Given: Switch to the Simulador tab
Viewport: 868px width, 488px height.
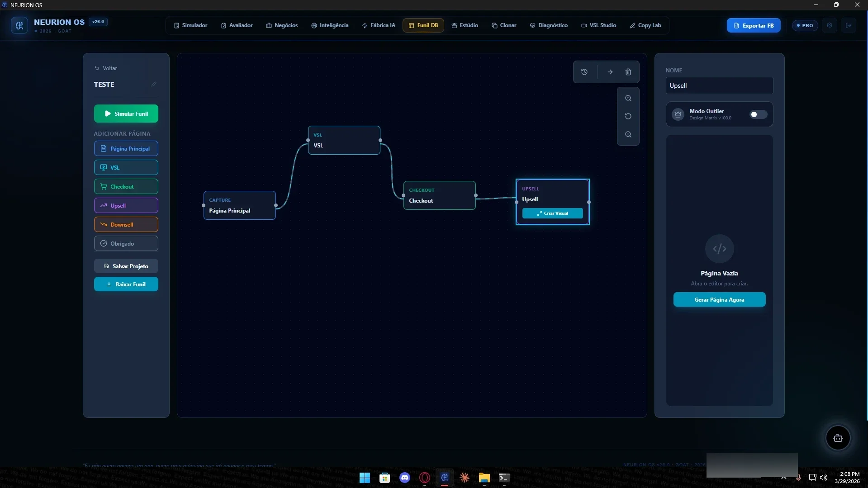Looking at the screenshot, I should coord(190,25).
